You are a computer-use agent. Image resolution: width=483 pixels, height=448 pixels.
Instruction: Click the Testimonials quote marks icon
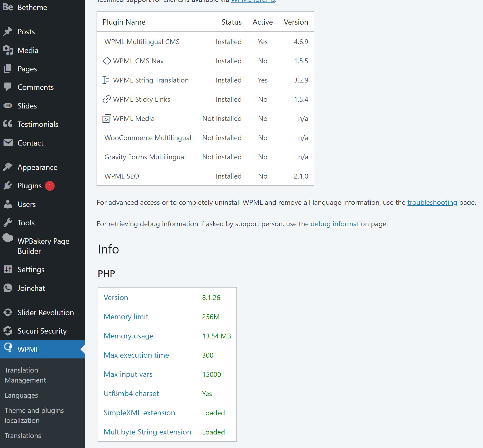(x=8, y=124)
